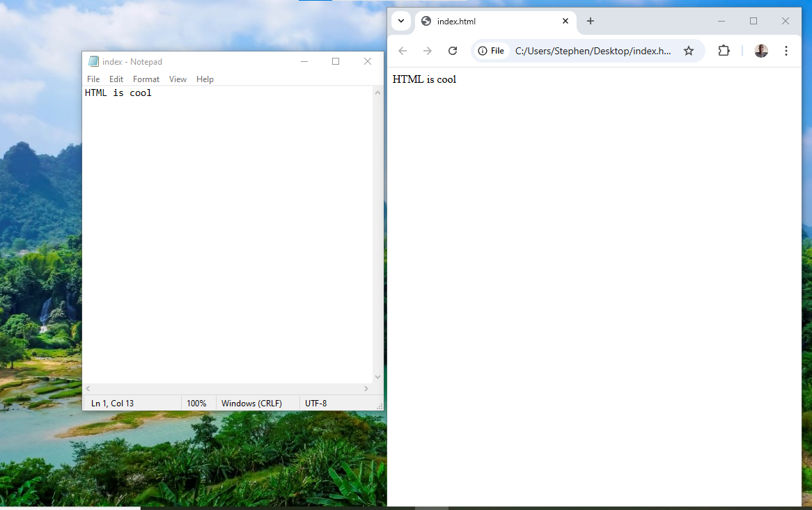Viewport: 812px width, 510px height.
Task: Open the Notepad Edit menu
Action: pyautogui.click(x=116, y=79)
